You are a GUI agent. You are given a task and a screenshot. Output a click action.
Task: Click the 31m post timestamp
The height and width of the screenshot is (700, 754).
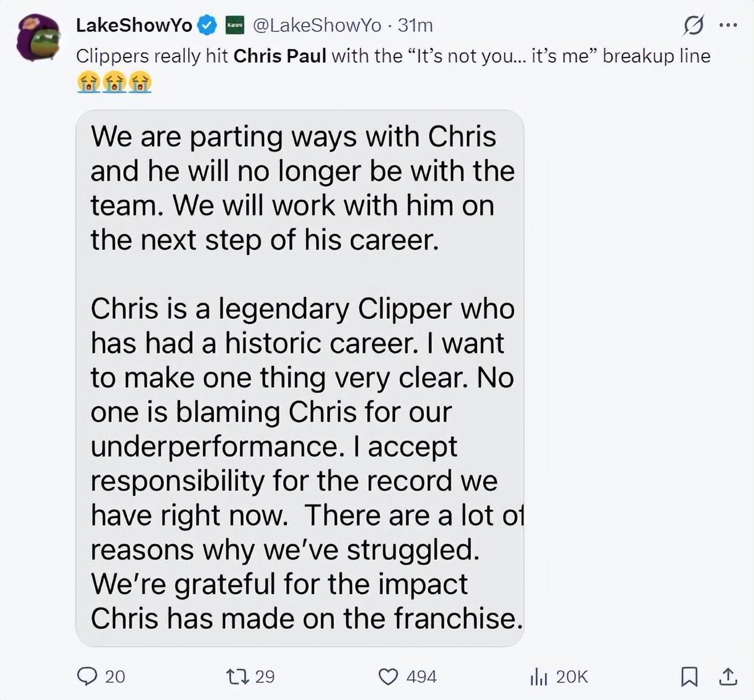[415, 25]
